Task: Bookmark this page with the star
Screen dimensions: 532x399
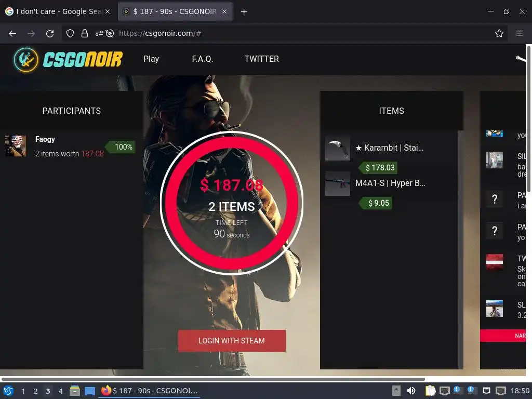Action: coord(499,33)
